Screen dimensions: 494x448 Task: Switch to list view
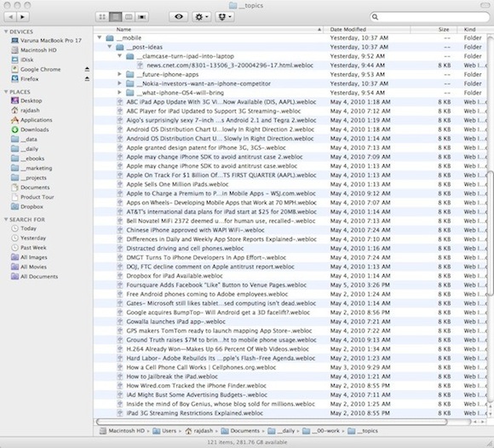(115, 17)
